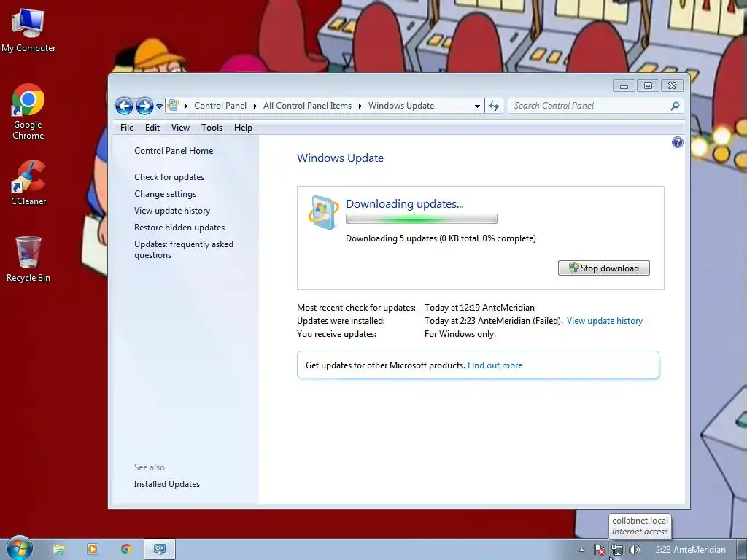
Task: Open network tray icon
Action: pos(617,551)
